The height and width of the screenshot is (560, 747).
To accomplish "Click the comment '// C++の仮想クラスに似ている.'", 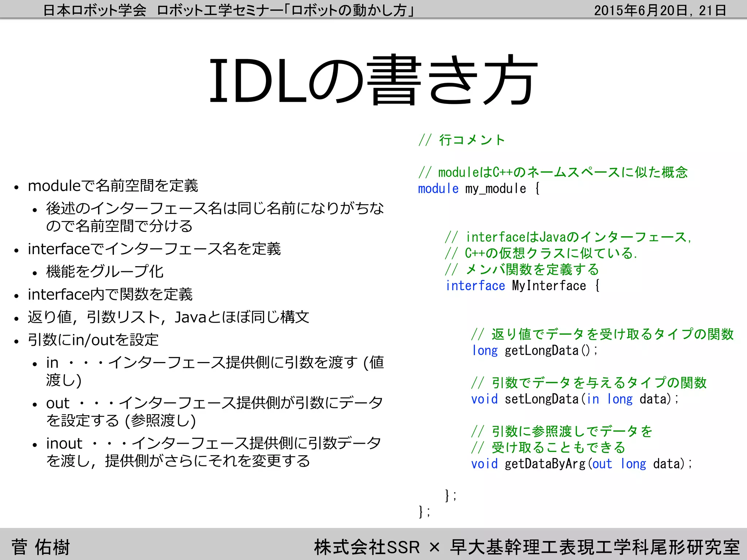I will 541,253.
